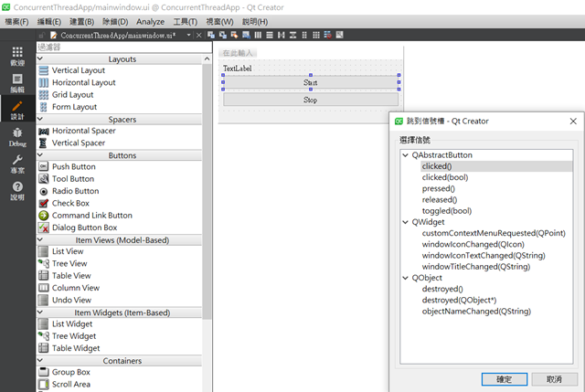Click the Break Layout toolbar icon
This screenshot has height=392, width=585.
point(327,35)
